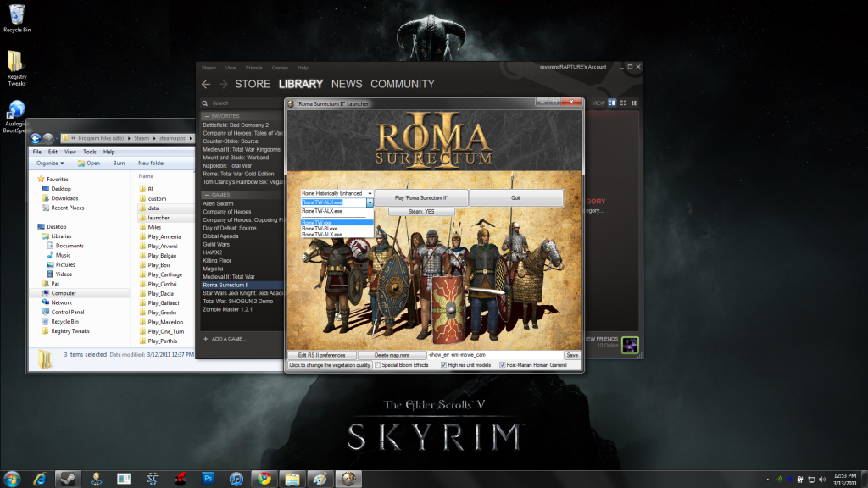The width and height of the screenshot is (868, 488).
Task: Enable the Special Bloom Effects checkbox
Action: pyautogui.click(x=378, y=365)
